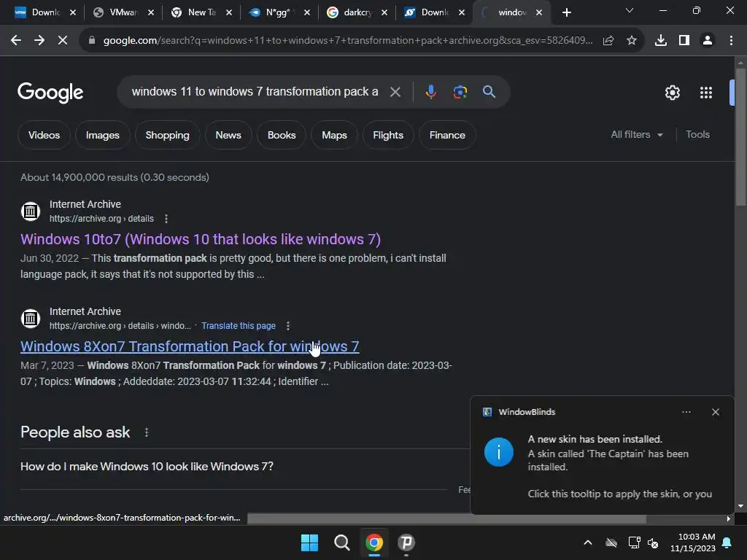
Task: Switch to the New Tab browser tab
Action: coord(200,12)
